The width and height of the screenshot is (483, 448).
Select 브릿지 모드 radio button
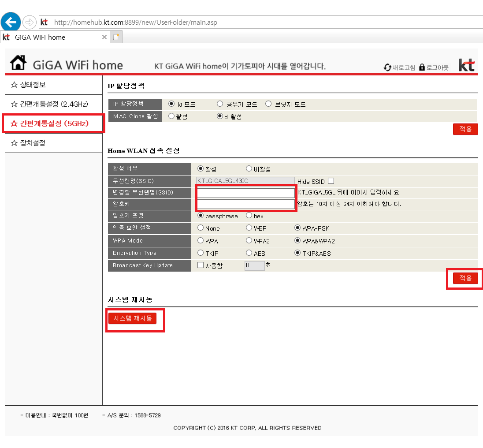[x=268, y=104]
